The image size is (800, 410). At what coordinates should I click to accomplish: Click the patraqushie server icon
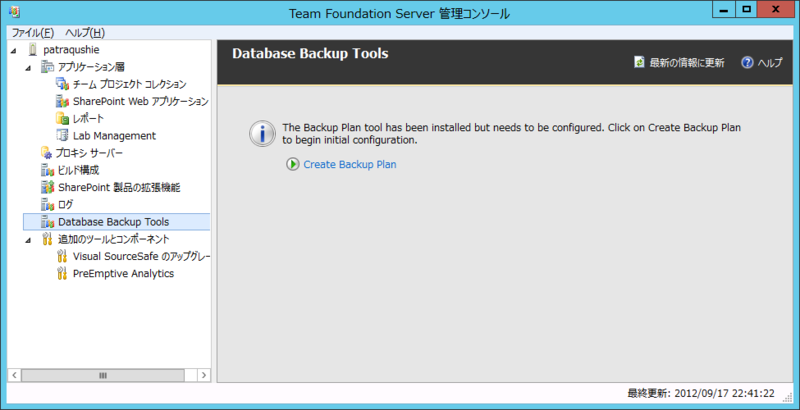coord(33,50)
